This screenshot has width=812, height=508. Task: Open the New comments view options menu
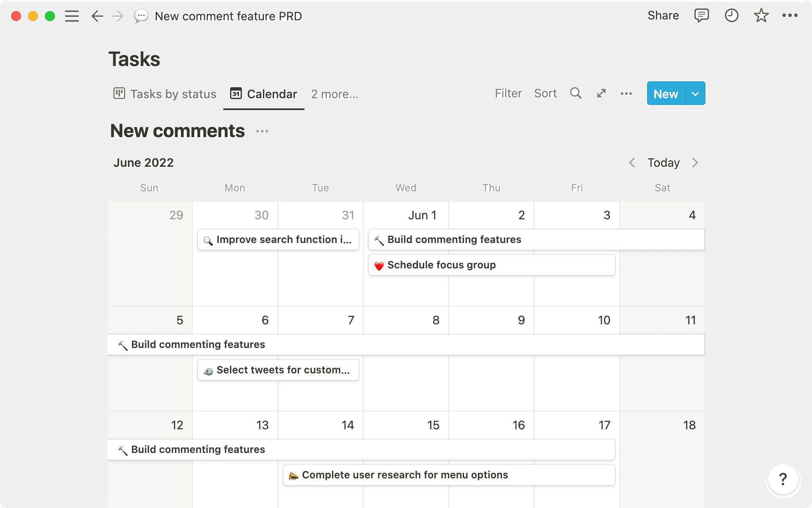[x=262, y=131]
